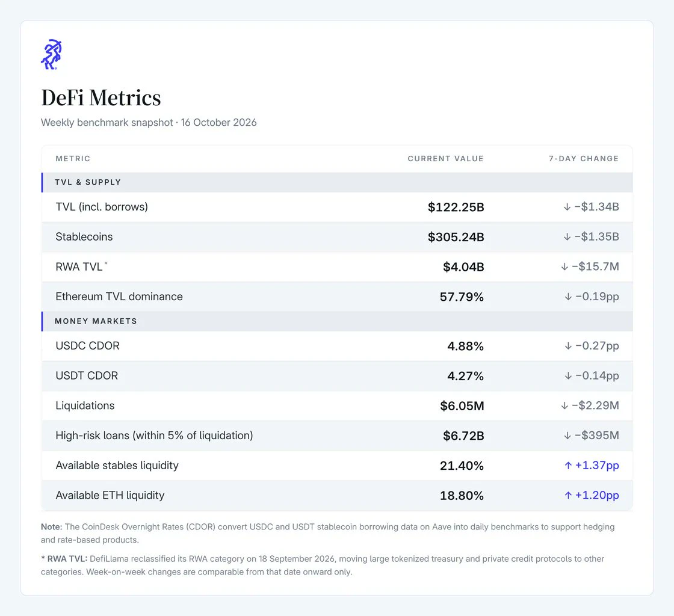
Task: Select the MONEY MARKETS section header
Action: click(337, 321)
